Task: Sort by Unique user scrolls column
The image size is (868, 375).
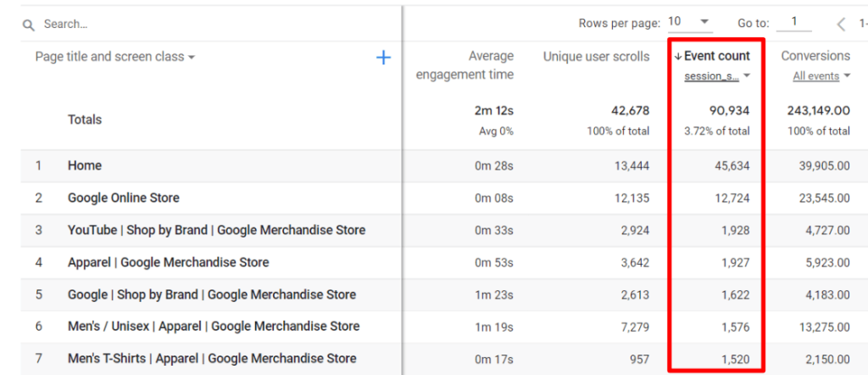Action: click(x=596, y=57)
